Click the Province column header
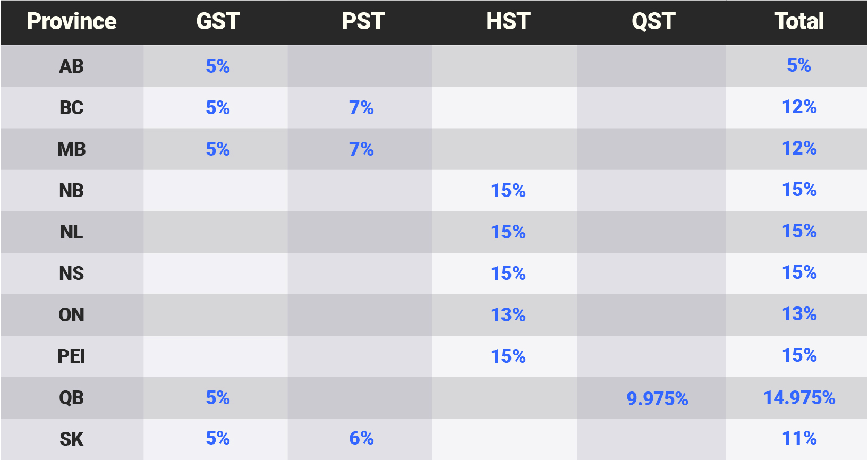This screenshot has height=460, width=868. click(72, 21)
